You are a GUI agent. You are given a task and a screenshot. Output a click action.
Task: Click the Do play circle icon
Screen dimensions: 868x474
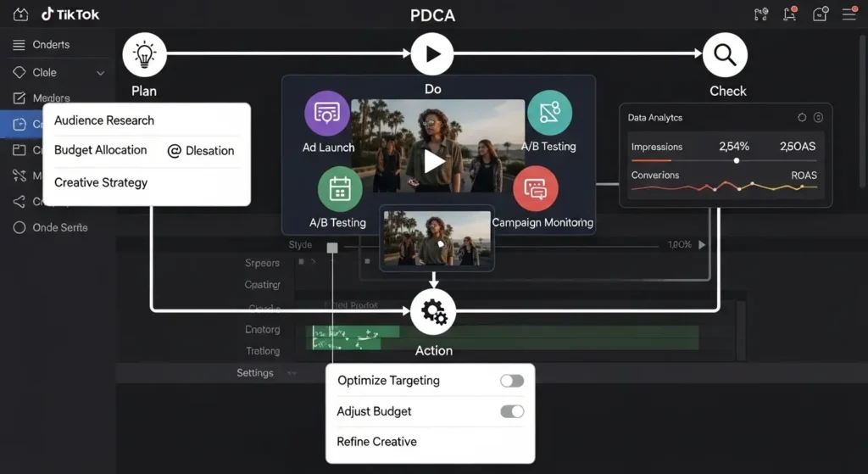click(432, 55)
